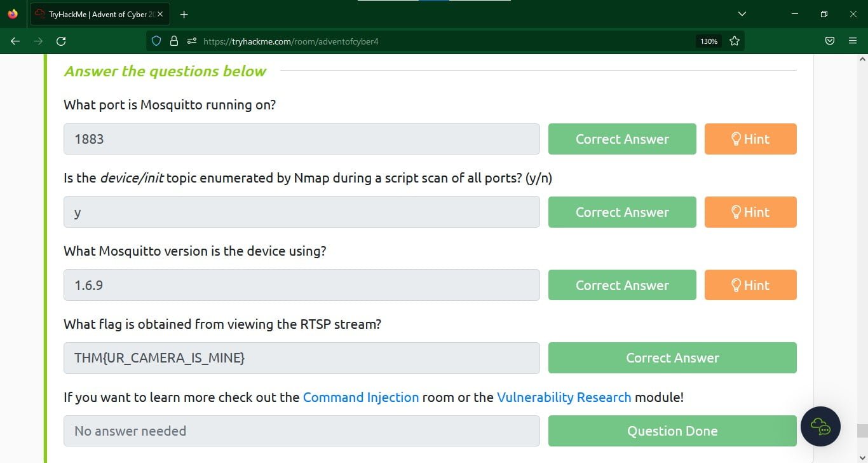The width and height of the screenshot is (868, 463).
Task: Open the Command Injection room link
Action: coord(361,397)
